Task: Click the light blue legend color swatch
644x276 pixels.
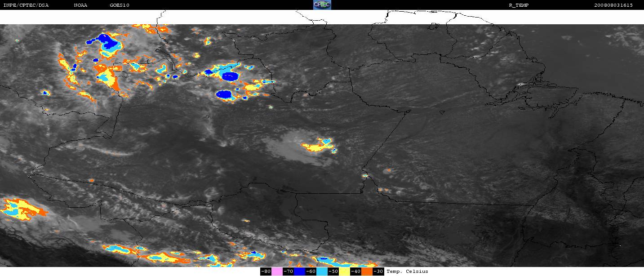Action: tap(322, 272)
